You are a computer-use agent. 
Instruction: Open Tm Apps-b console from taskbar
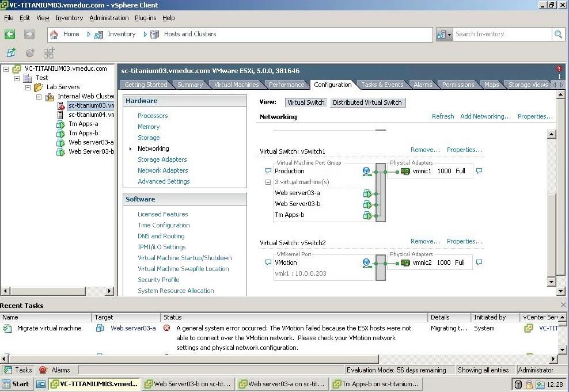[376, 384]
